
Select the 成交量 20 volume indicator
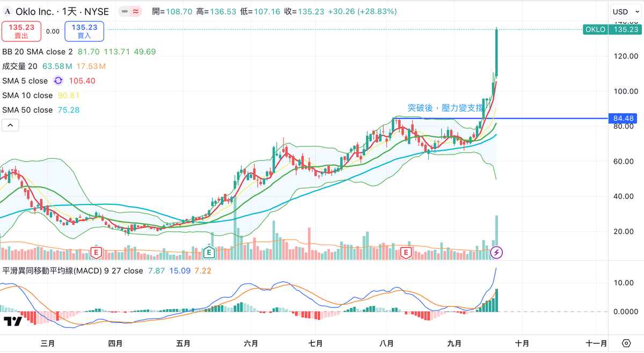20,67
